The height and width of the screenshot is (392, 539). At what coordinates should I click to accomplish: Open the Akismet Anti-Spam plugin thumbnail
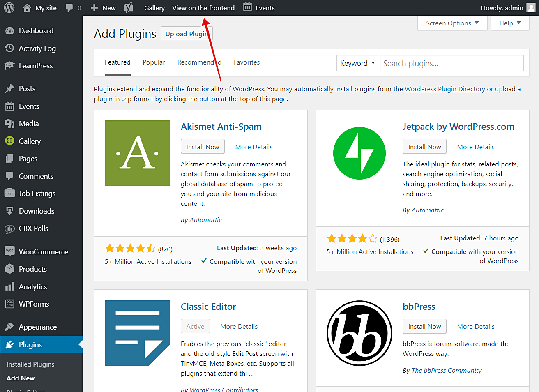[x=138, y=153]
